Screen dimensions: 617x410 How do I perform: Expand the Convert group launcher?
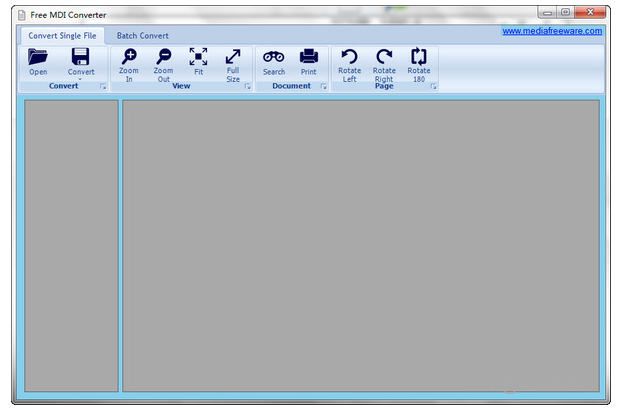coord(102,88)
